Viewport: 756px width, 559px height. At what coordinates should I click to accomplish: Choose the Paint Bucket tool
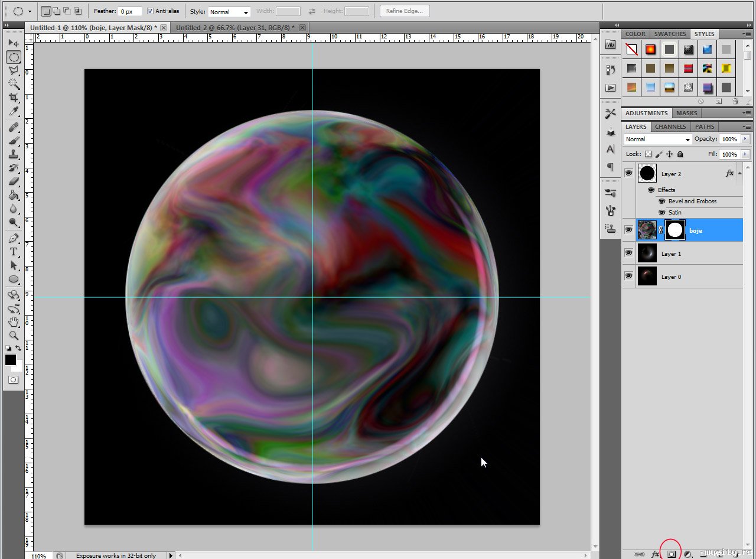(14, 196)
